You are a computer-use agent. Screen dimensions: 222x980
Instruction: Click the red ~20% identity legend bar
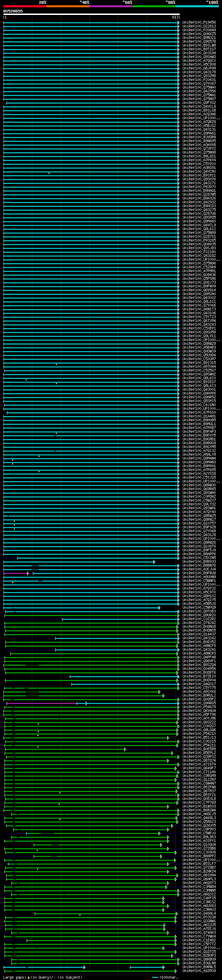25,7
